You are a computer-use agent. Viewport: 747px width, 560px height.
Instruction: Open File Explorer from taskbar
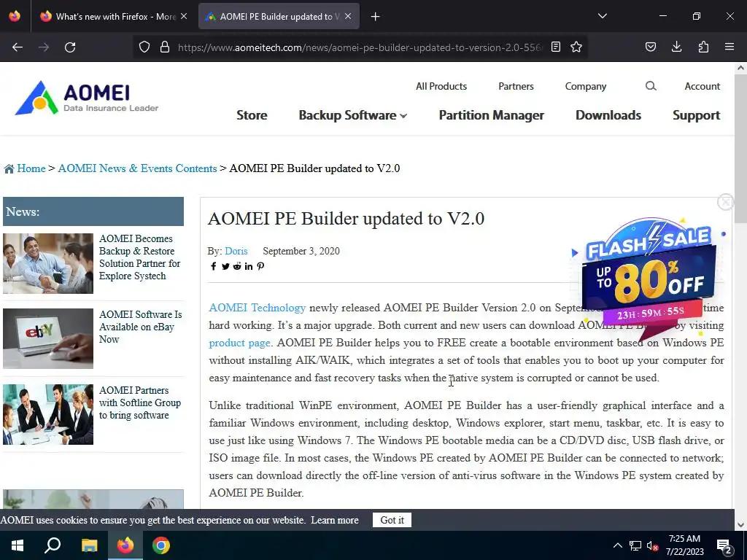[x=89, y=545]
